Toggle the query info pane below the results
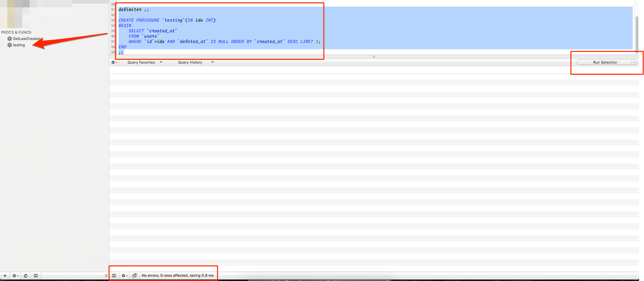Screen dimensions: 644x281 [114, 276]
